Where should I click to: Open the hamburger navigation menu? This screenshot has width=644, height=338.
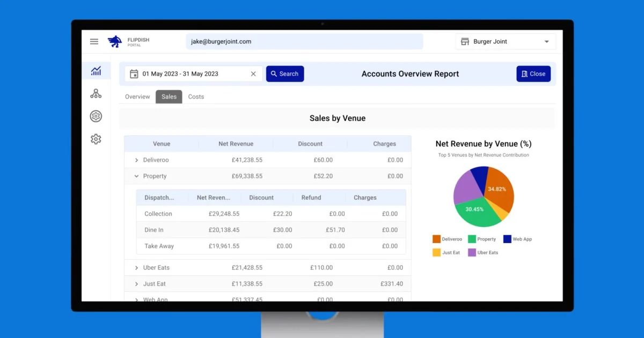coord(94,42)
